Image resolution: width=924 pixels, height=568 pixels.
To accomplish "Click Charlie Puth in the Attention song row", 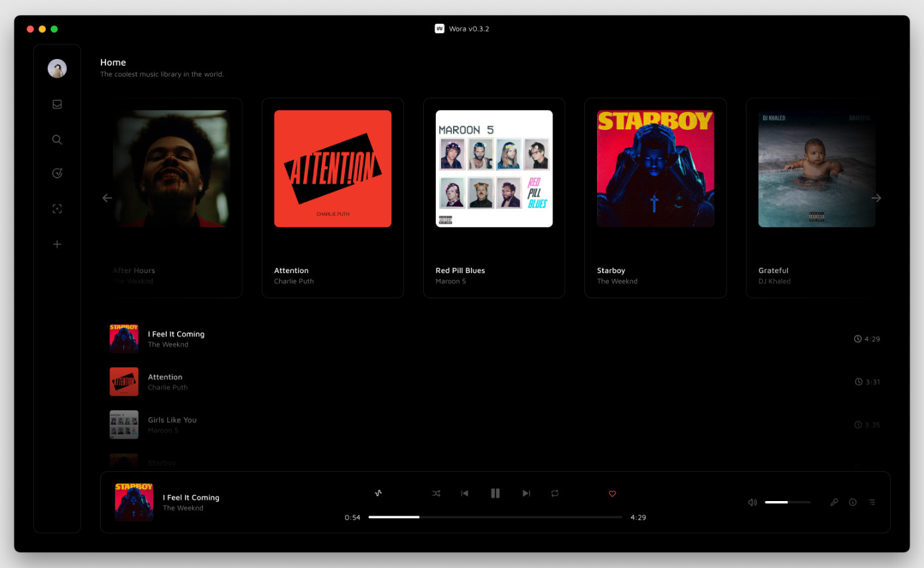I will [x=168, y=388].
